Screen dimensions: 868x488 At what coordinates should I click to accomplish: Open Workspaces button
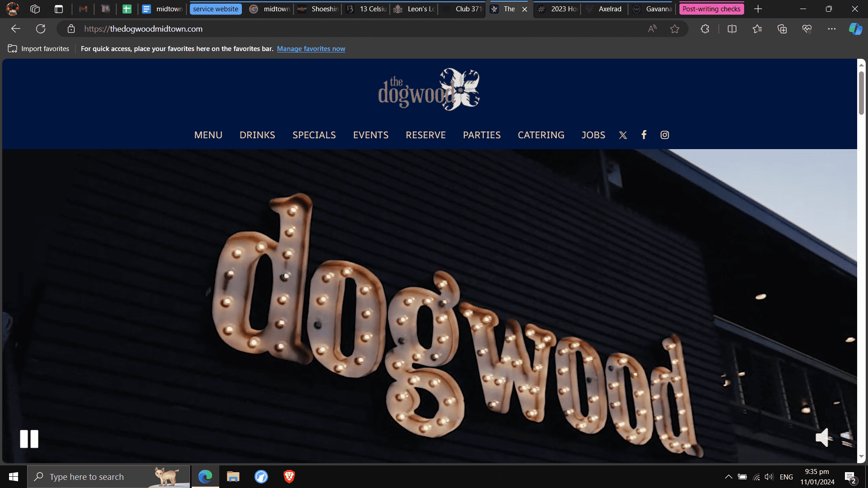(35, 9)
